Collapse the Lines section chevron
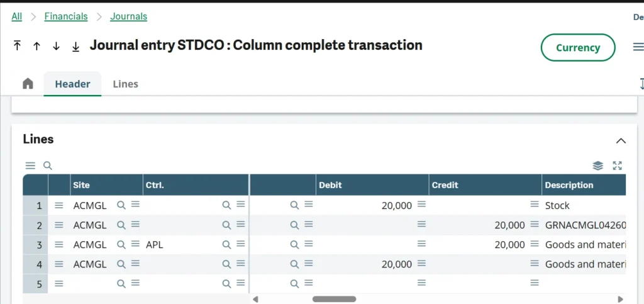 click(621, 141)
